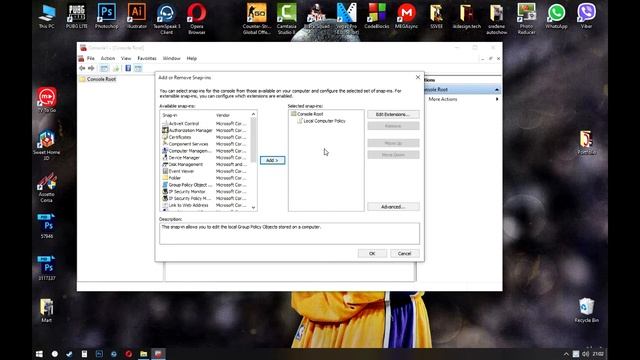Click Windows Start button in taskbar
Image resolution: width=640 pixels, height=360 pixels.
39,354
